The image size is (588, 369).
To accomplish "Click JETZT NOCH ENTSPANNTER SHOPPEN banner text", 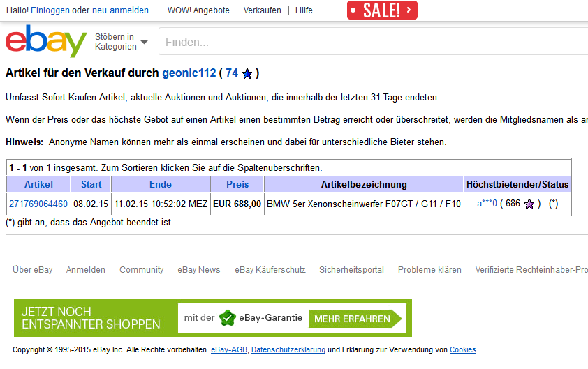I will click(x=91, y=318).
